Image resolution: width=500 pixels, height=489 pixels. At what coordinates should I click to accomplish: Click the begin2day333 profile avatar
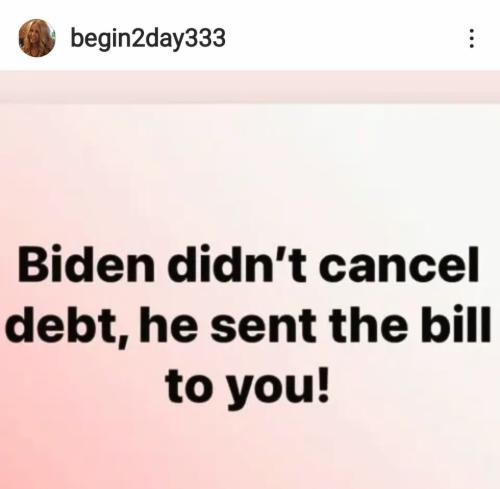click(37, 38)
